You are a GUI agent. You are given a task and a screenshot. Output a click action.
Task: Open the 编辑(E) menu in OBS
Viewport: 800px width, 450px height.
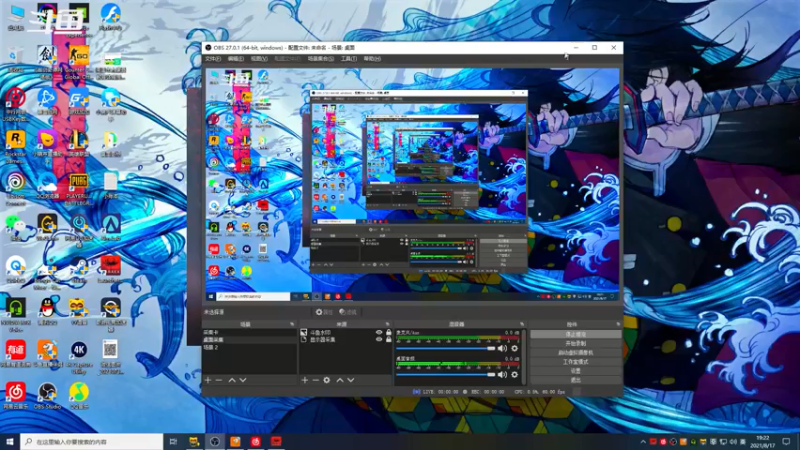(235, 59)
